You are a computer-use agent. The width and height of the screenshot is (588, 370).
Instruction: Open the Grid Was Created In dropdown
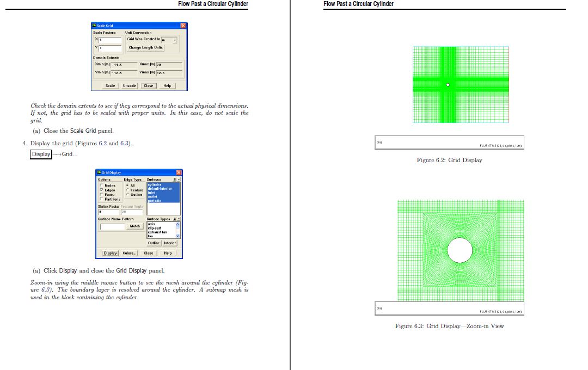coord(175,40)
